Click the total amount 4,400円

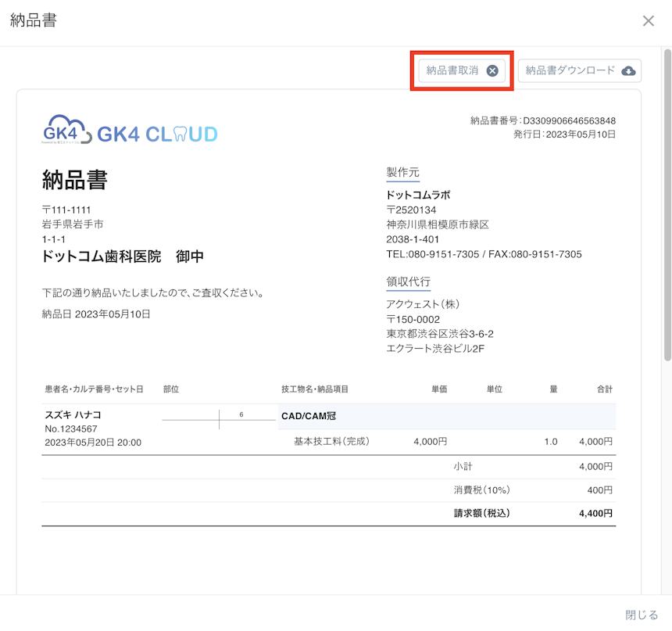595,513
